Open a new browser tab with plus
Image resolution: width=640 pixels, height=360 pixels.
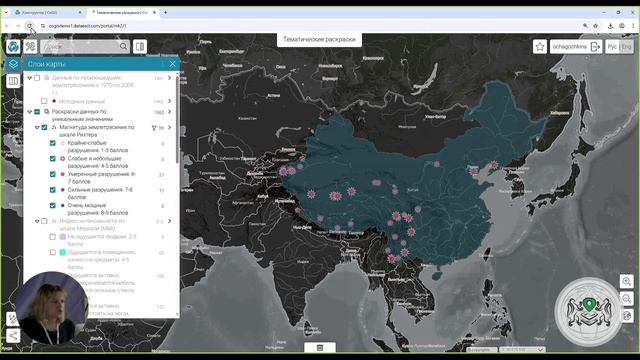tap(165, 13)
